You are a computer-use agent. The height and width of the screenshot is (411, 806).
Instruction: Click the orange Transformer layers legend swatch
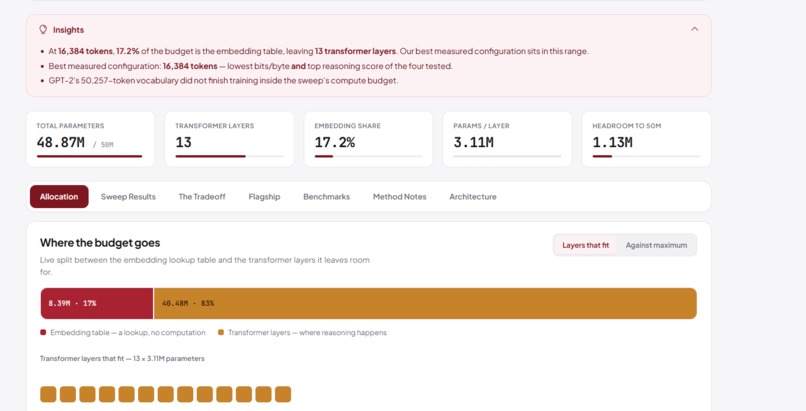click(221, 332)
